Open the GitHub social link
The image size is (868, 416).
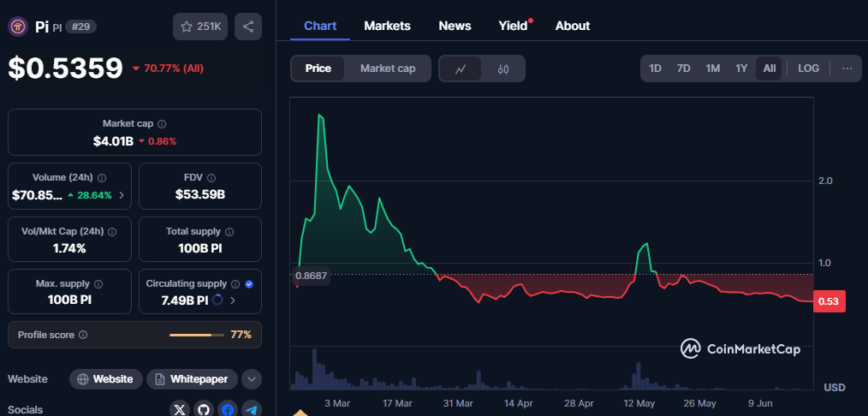204,410
